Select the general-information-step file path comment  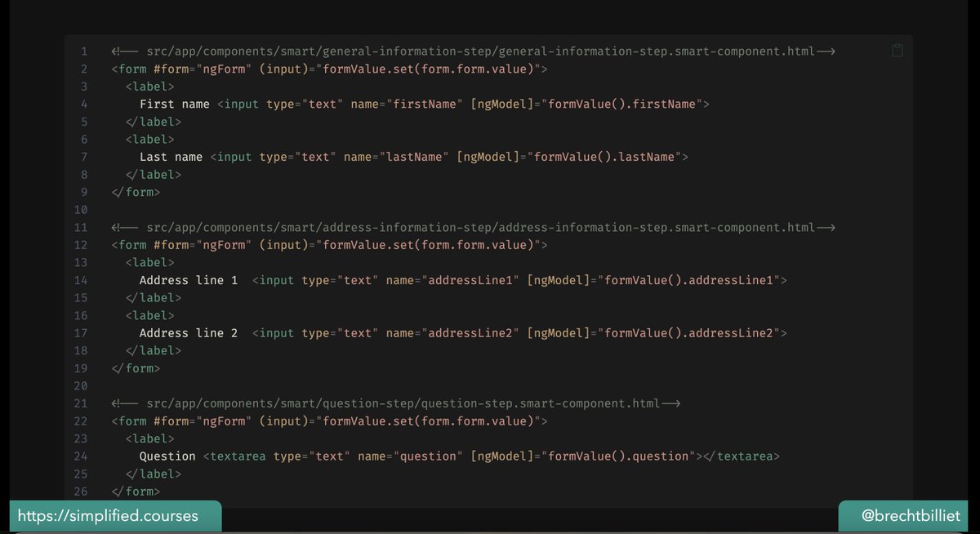pos(473,52)
